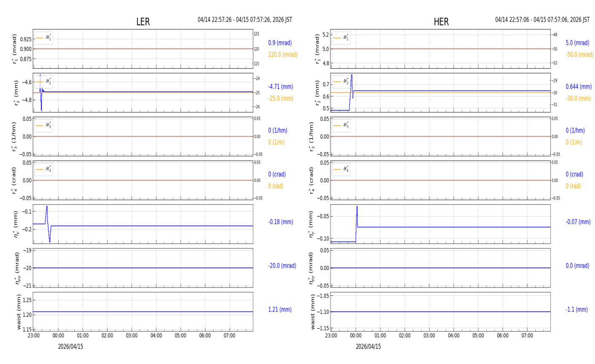Click the HER r2* (mm) axis label
The width and height of the screenshot is (595, 364).
coord(317,93)
